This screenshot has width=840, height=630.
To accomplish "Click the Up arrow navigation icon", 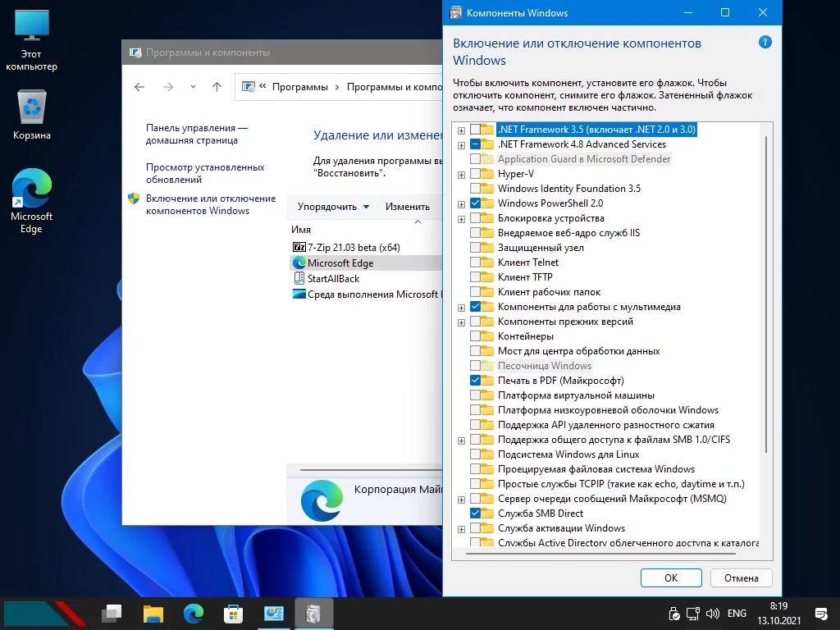I will click(x=217, y=87).
